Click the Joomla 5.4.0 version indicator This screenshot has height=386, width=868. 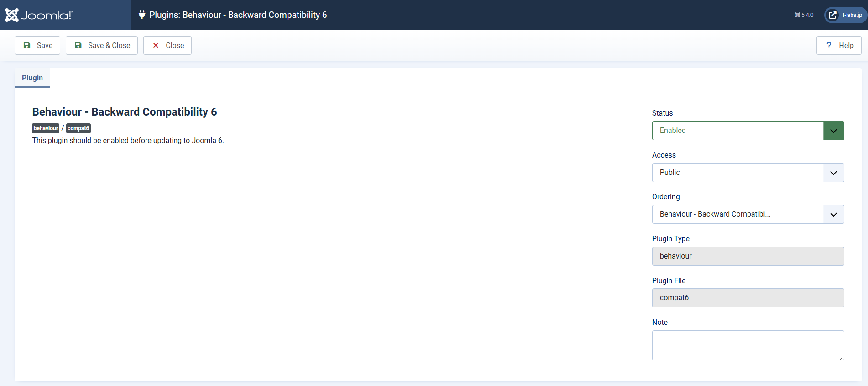tap(804, 15)
